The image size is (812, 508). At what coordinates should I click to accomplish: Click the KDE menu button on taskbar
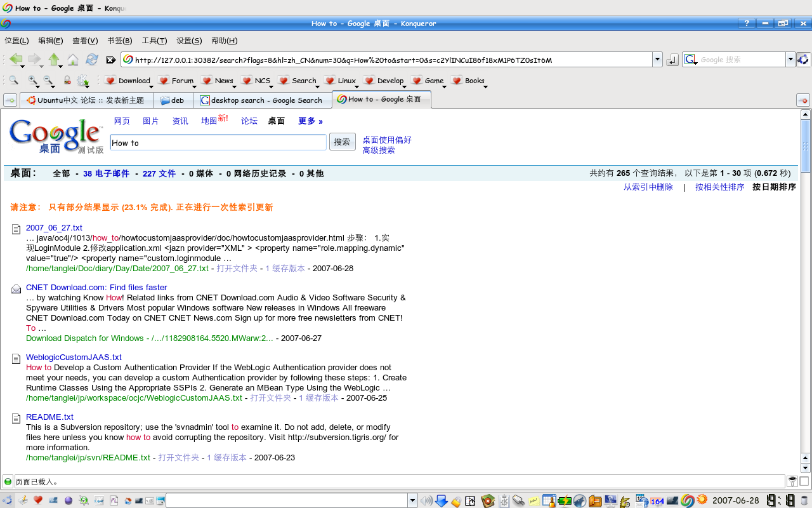tap(7, 500)
